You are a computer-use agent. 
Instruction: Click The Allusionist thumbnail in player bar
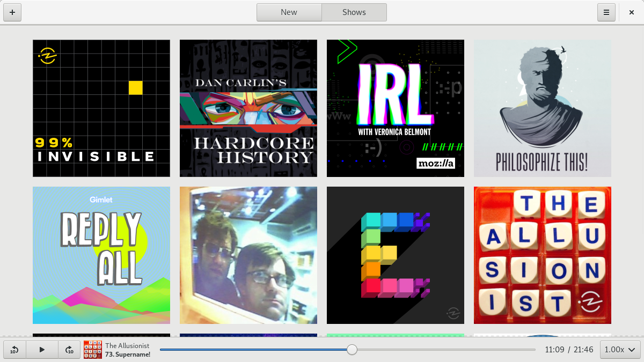[93, 350]
